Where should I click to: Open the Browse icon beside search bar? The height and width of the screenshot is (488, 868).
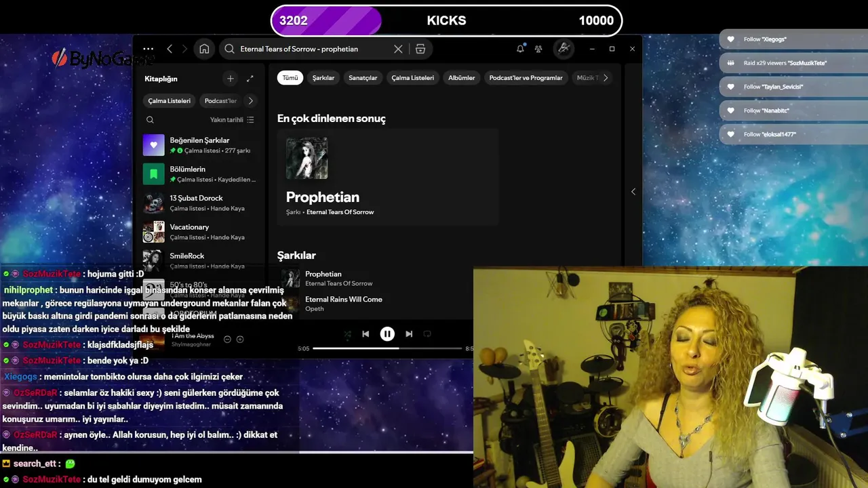tap(420, 49)
